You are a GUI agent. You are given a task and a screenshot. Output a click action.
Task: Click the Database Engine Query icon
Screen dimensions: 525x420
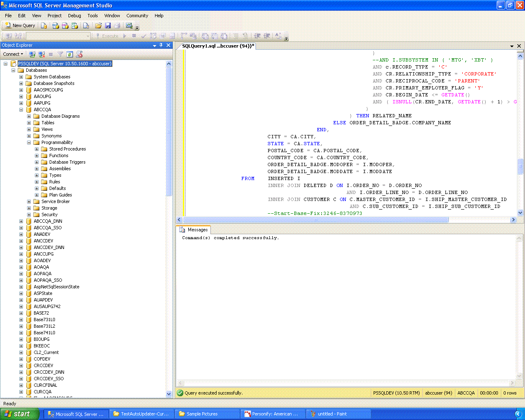(x=44, y=25)
